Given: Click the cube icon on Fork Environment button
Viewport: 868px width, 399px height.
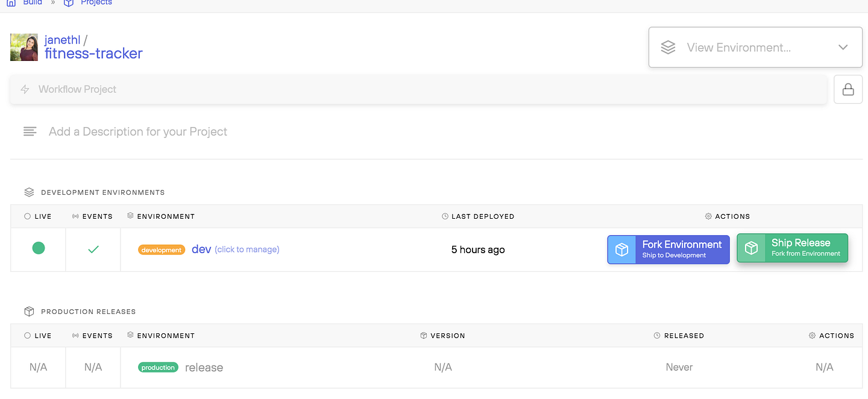Looking at the screenshot, I should pyautogui.click(x=621, y=250).
